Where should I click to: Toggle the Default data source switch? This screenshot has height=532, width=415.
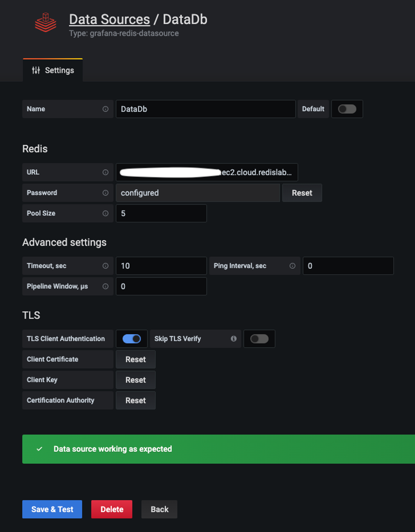coord(347,109)
